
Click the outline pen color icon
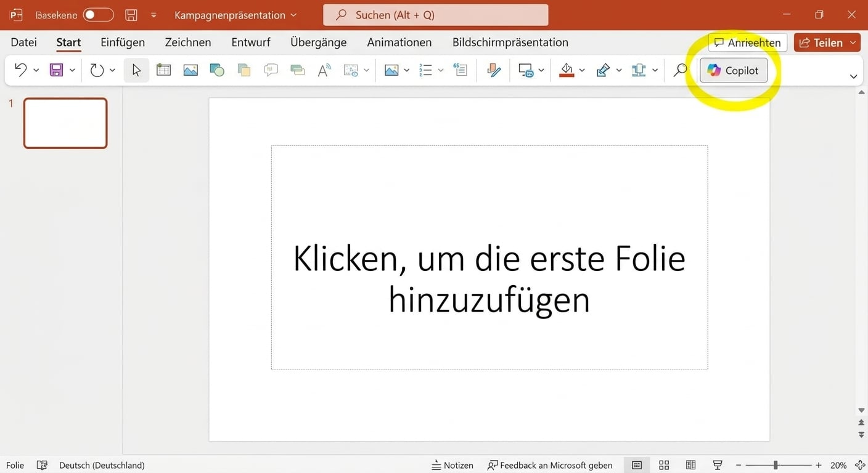[x=603, y=70]
